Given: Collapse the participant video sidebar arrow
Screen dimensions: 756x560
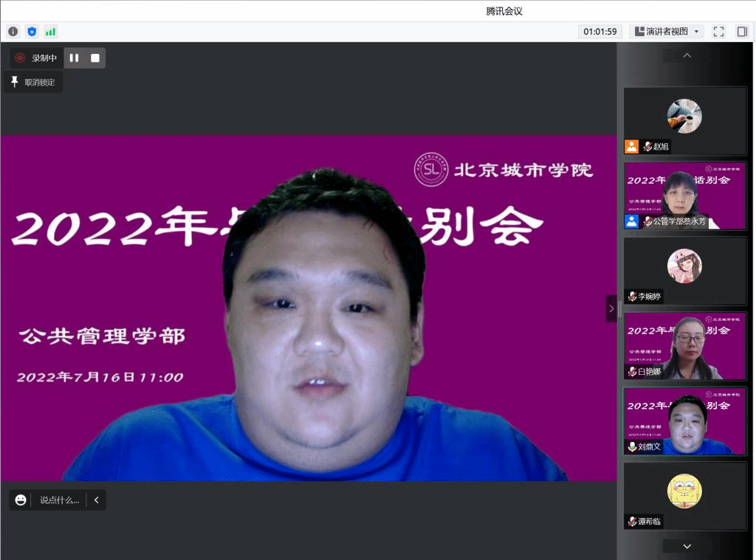Looking at the screenshot, I should pyautogui.click(x=611, y=308).
